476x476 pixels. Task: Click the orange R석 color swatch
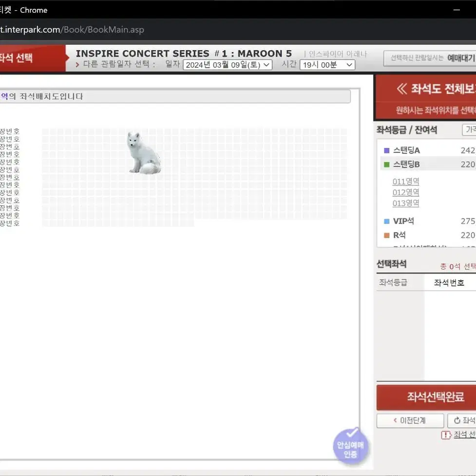coord(386,235)
